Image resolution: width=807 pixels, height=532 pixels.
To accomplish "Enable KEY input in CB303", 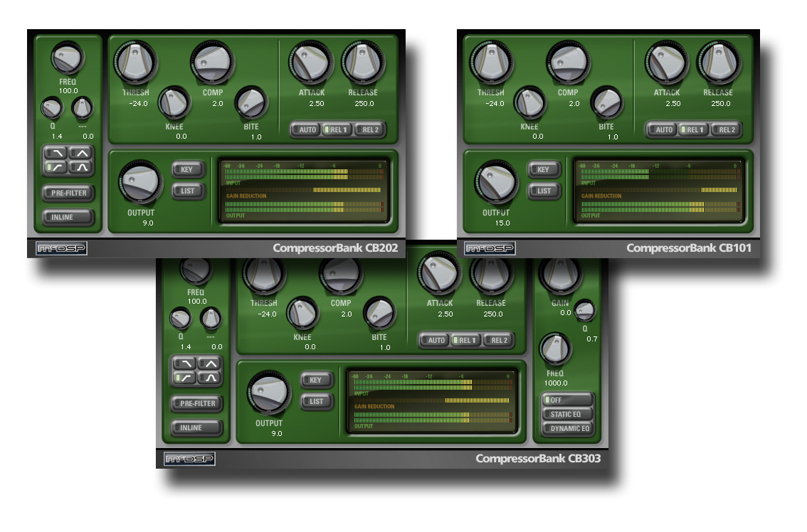I will point(317,380).
